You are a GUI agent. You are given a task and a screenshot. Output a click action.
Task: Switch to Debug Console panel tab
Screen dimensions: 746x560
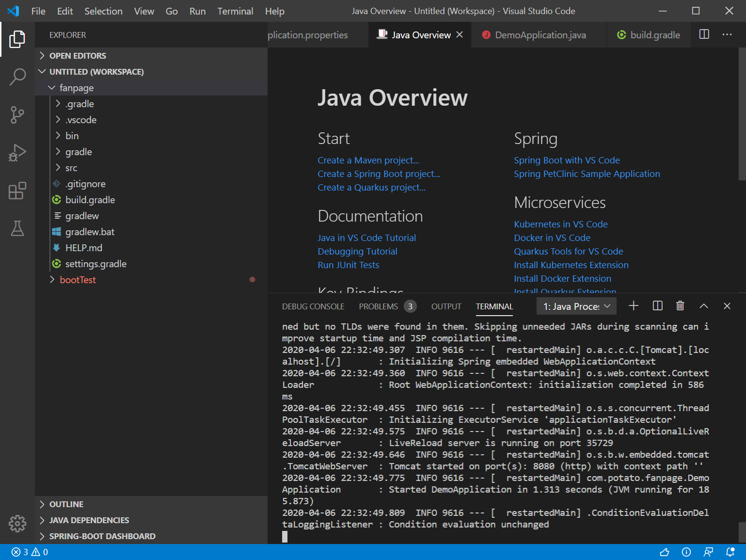(313, 306)
